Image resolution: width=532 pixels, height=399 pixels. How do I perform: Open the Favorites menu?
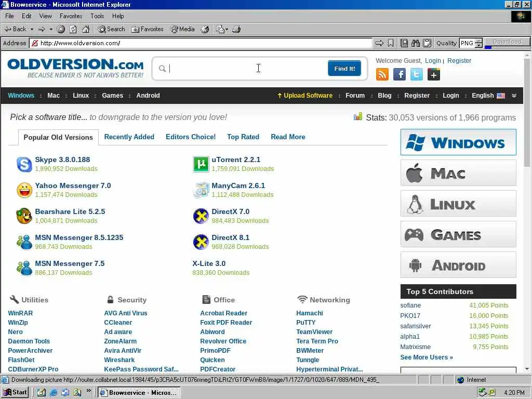coord(71,16)
